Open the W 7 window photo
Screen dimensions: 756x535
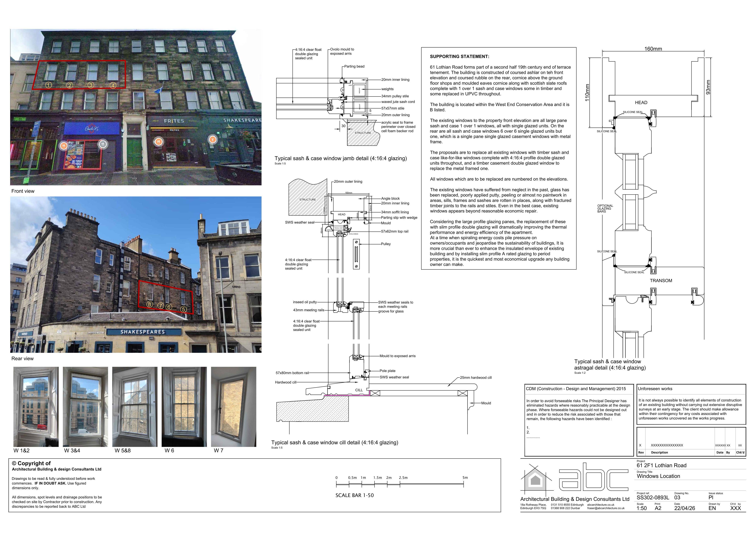point(233,406)
